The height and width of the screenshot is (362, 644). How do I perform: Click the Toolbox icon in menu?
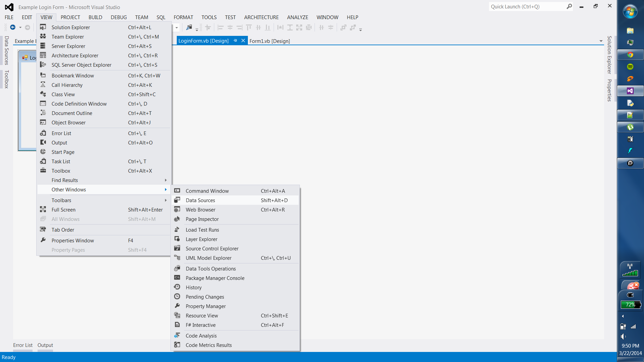(43, 171)
